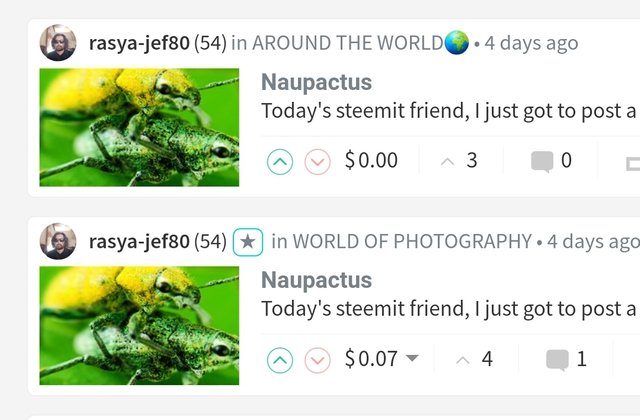Image resolution: width=640 pixels, height=420 pixels.
Task: Click first post's weevil thumbnail image
Action: click(x=139, y=127)
